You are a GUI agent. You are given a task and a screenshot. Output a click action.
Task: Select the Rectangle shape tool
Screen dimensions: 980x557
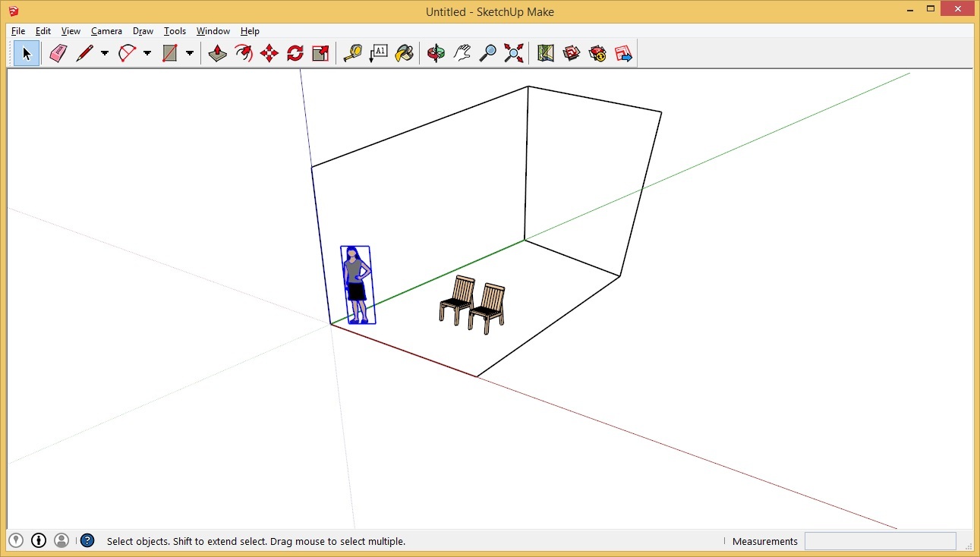[x=169, y=53]
